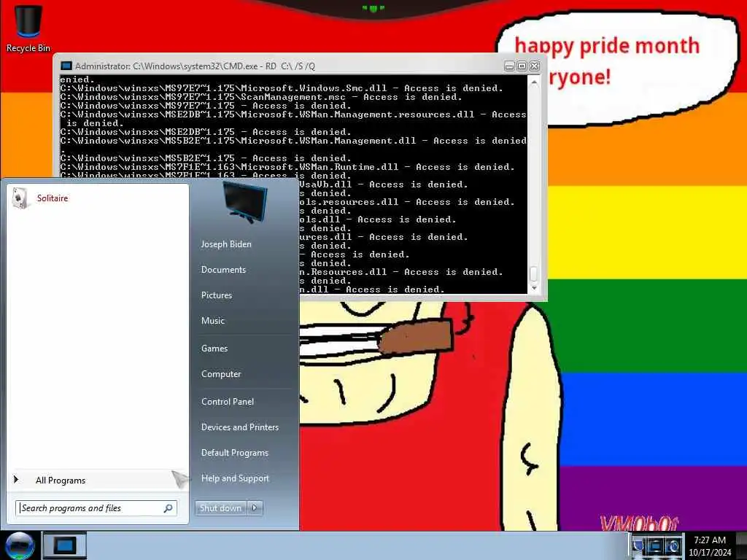Select the CMD taskbar button
Screen dimensions: 747x560
click(x=65, y=545)
